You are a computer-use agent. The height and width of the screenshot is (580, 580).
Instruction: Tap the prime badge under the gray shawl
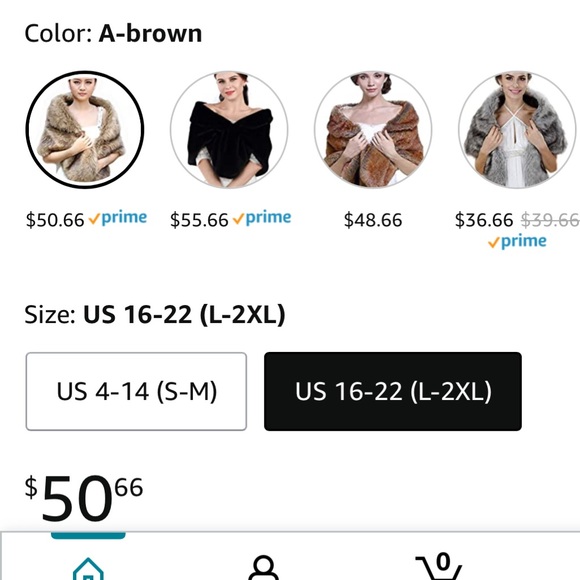click(x=517, y=241)
